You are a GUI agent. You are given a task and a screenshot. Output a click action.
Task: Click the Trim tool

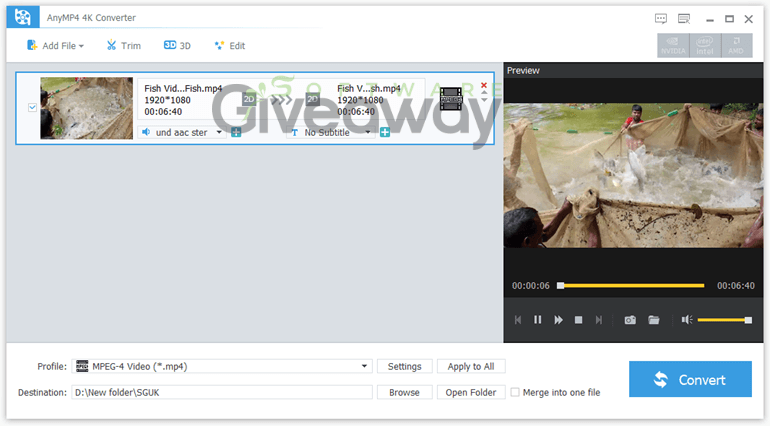(124, 46)
